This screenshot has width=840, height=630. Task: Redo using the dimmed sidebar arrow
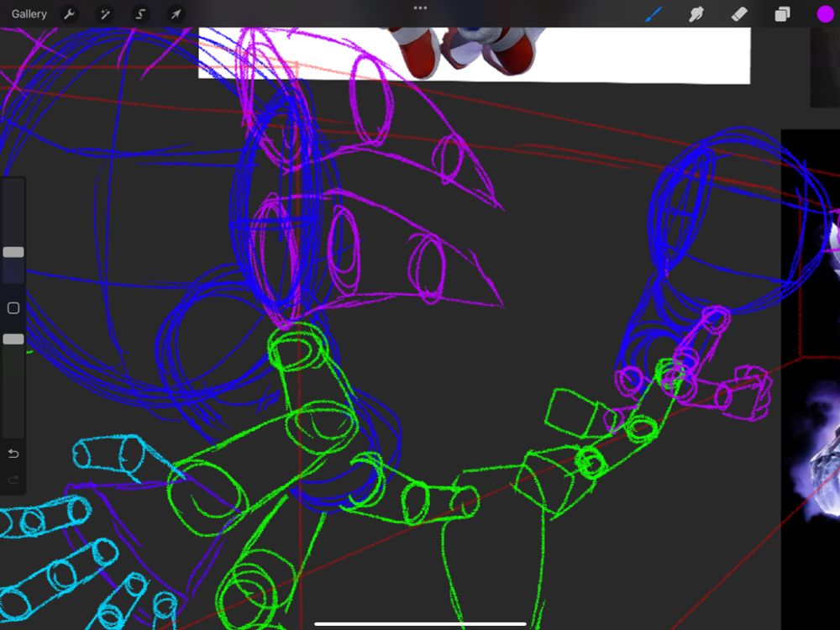pyautogui.click(x=13, y=480)
